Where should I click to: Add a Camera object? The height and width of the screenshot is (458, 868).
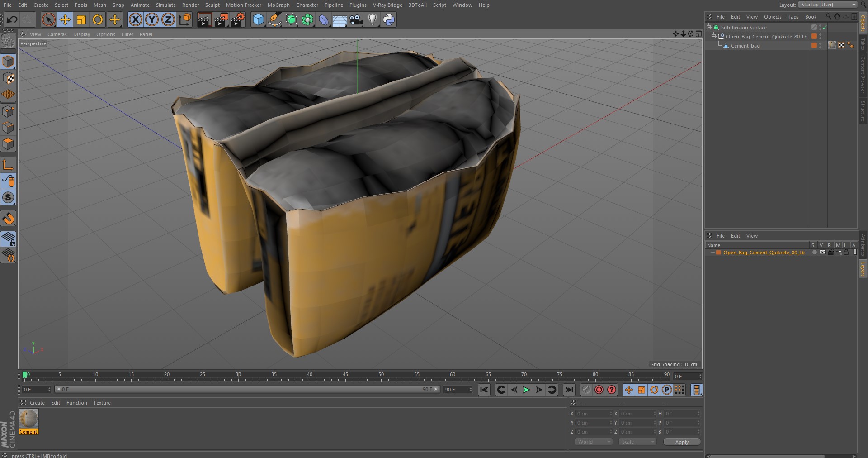[x=356, y=19]
